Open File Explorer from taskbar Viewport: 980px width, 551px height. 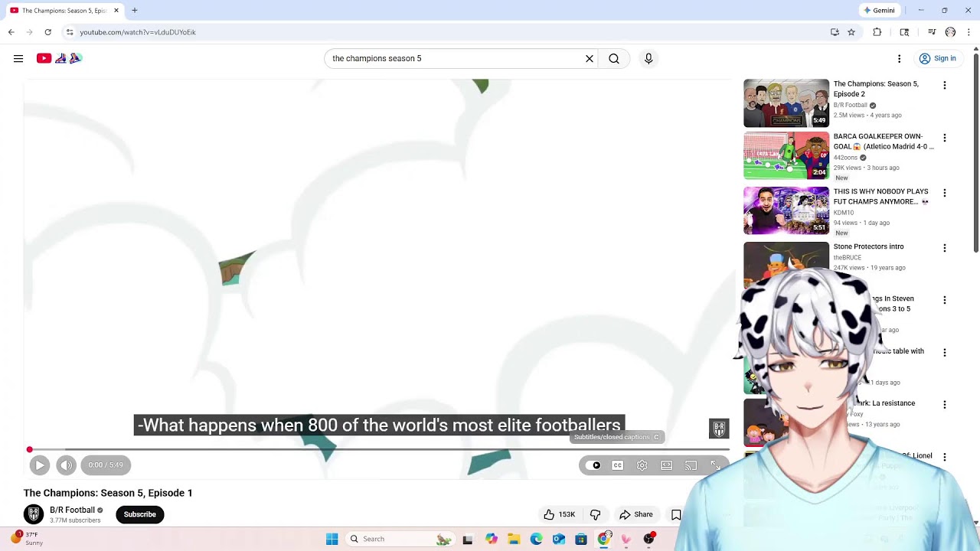[x=513, y=539]
